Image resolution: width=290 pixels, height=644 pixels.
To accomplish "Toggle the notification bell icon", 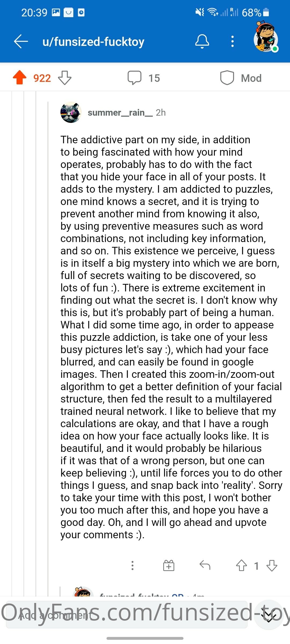I will point(202,41).
